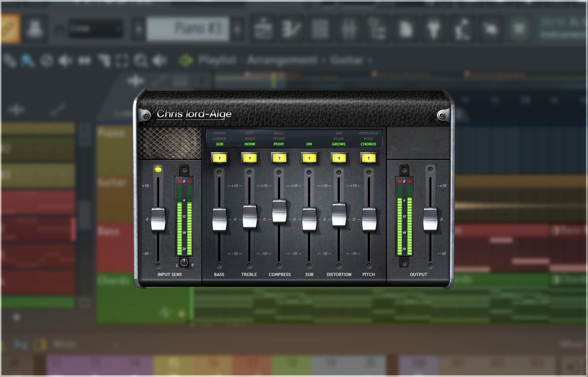
Task: Click the SUB fader handle
Action: pyautogui.click(x=309, y=219)
